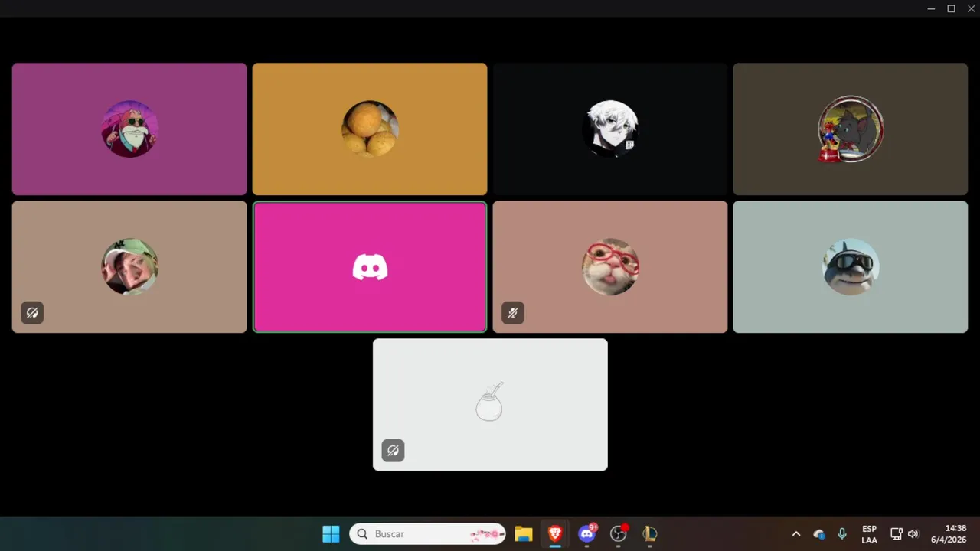This screenshot has height=551, width=980.
Task: Expand the hidden system tray icons
Action: pyautogui.click(x=795, y=533)
